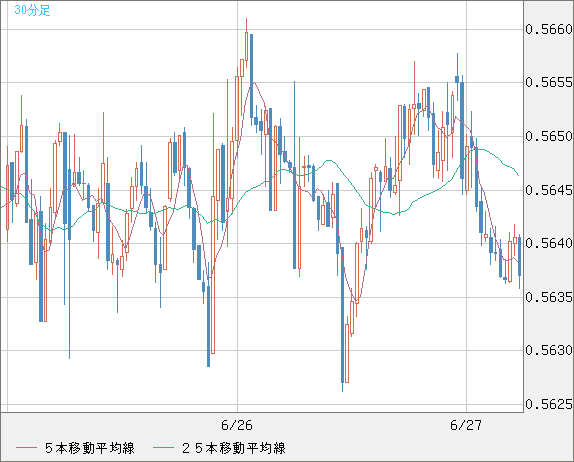Select the 0.5660 price axis label
Screen dimensions: 574x462
point(549,29)
